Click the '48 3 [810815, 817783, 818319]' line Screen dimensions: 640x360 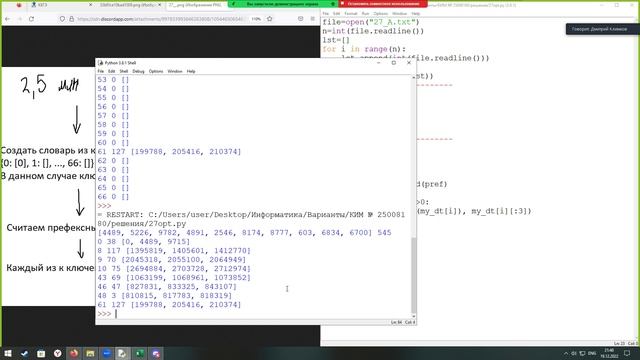pyautogui.click(x=164, y=296)
